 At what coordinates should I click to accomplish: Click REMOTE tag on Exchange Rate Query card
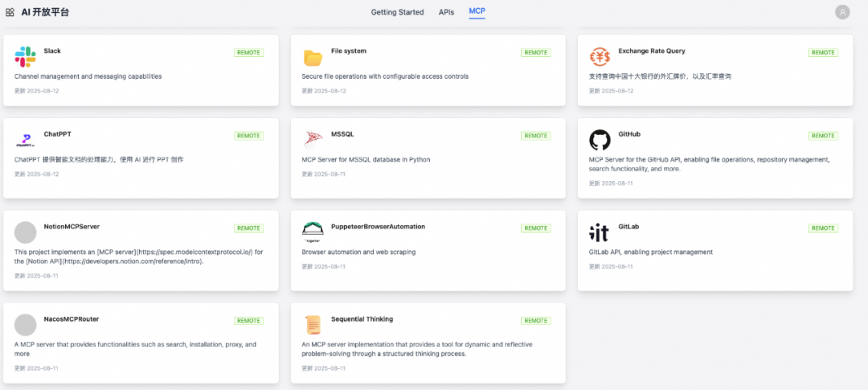pos(823,52)
